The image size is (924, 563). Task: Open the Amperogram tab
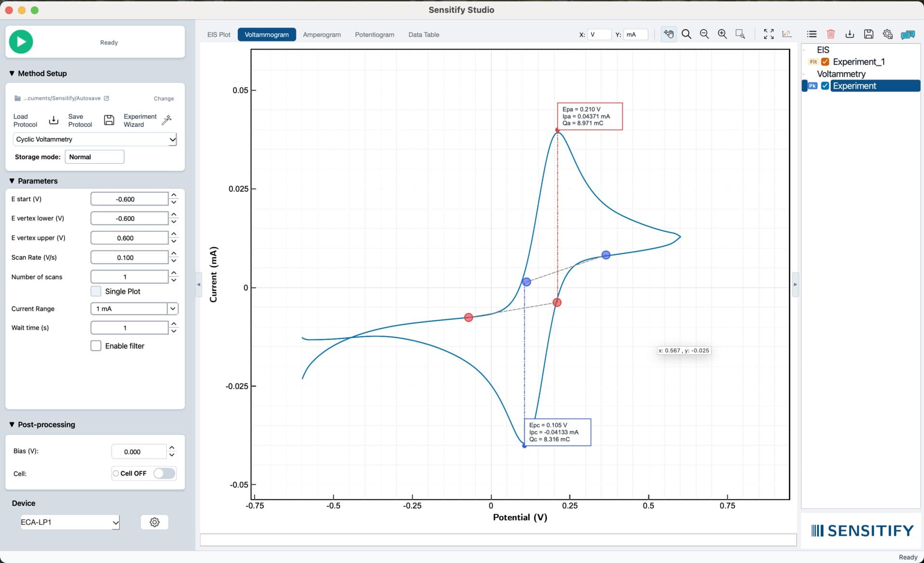(322, 35)
